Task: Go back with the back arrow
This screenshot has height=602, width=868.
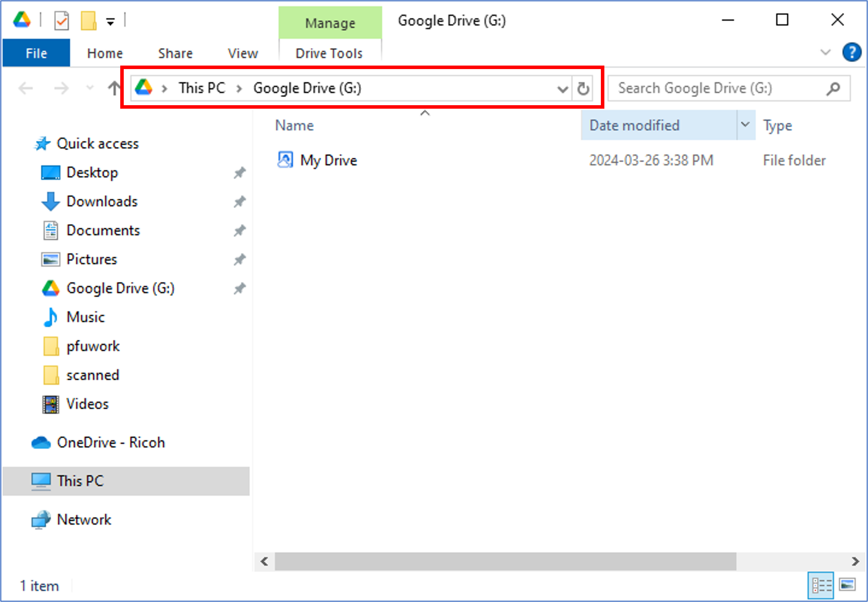Action: [x=26, y=88]
